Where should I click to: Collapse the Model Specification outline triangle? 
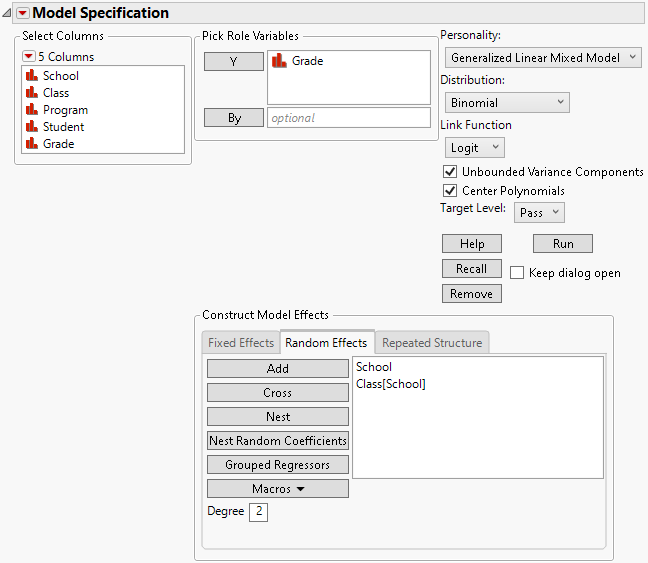coord(7,13)
